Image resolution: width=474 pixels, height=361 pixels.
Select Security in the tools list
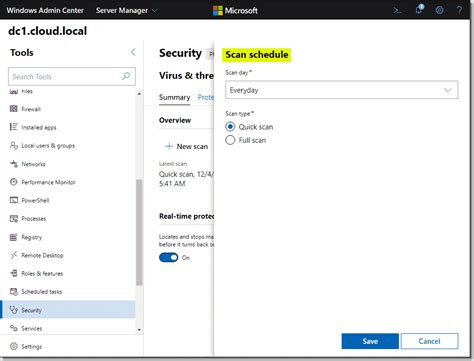68,310
